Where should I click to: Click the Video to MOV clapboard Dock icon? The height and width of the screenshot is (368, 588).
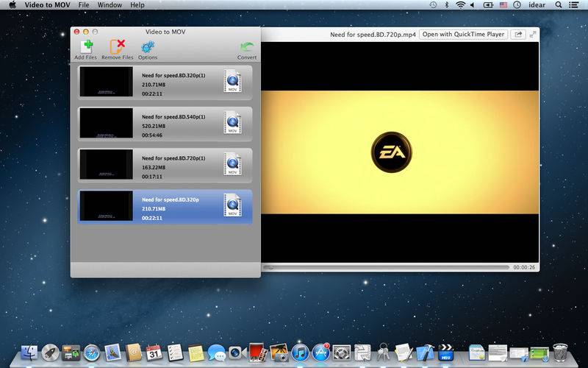(x=445, y=353)
